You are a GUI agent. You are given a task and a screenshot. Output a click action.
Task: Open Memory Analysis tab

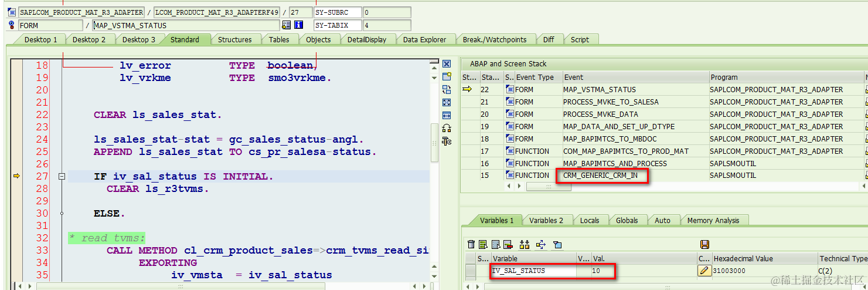click(x=713, y=220)
